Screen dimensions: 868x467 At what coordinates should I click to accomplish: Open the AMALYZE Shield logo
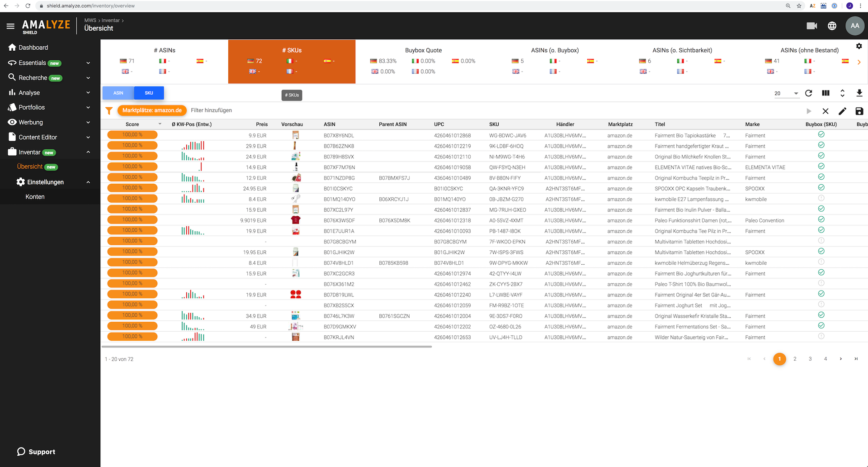(46, 26)
